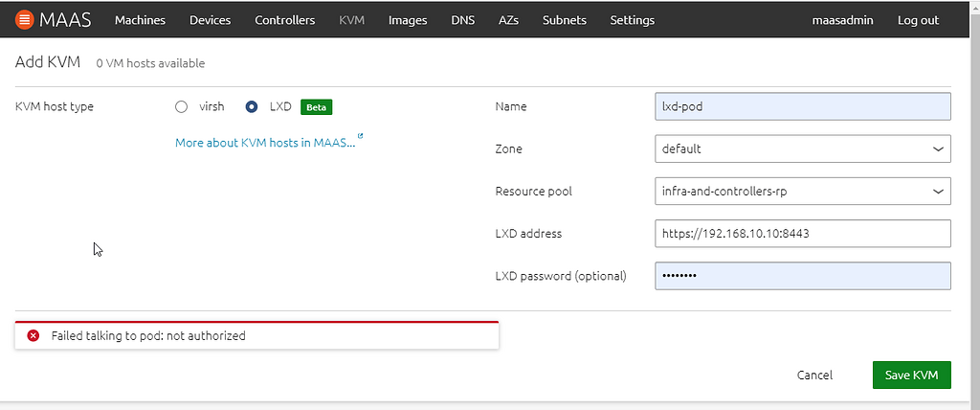
Task: Click the external link icon after KVM hosts link
Action: (x=360, y=136)
